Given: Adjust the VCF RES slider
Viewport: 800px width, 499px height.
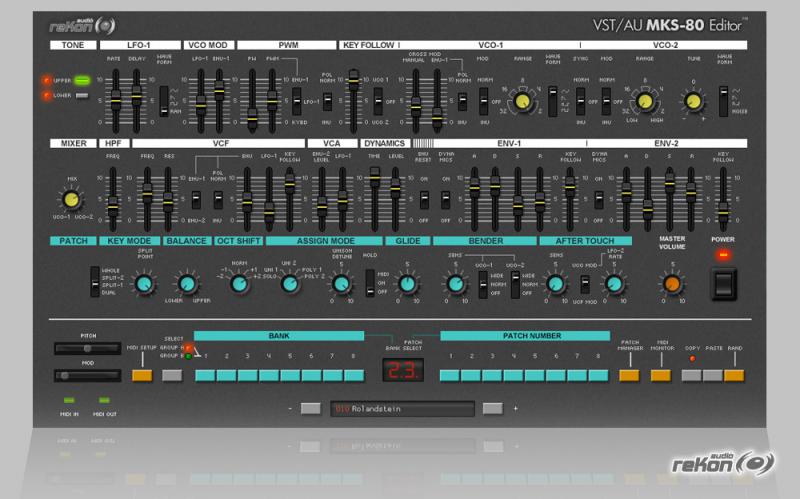Looking at the screenshot, I should click(x=168, y=202).
